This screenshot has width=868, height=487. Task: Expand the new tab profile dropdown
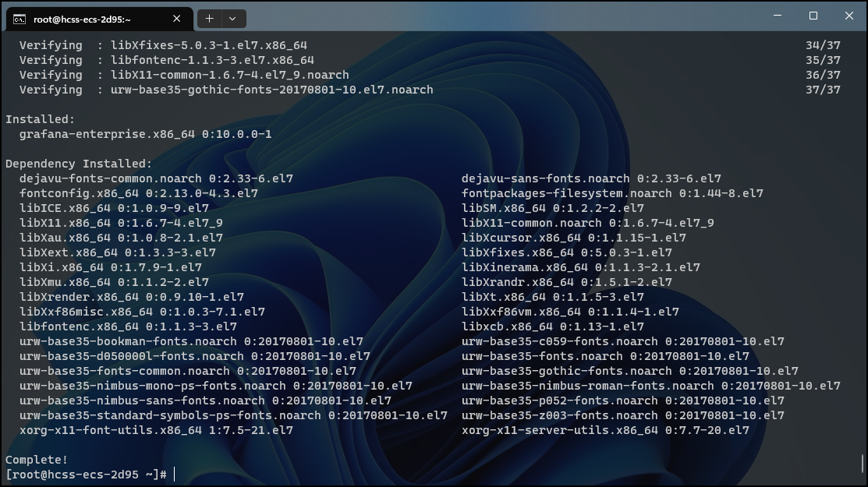233,19
